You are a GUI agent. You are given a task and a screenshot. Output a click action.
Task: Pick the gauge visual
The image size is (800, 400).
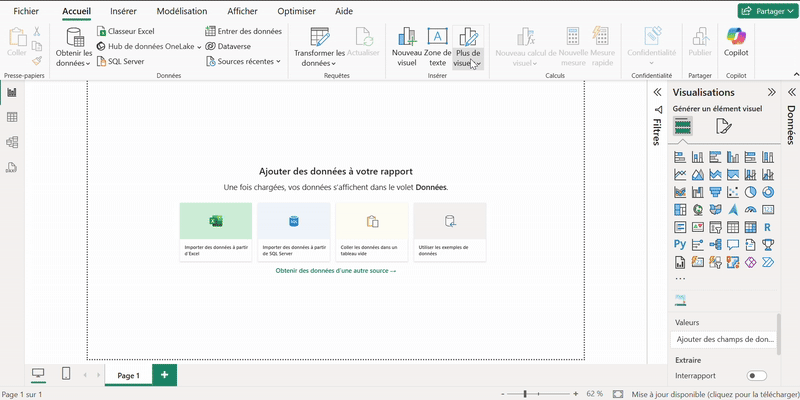coord(750,209)
